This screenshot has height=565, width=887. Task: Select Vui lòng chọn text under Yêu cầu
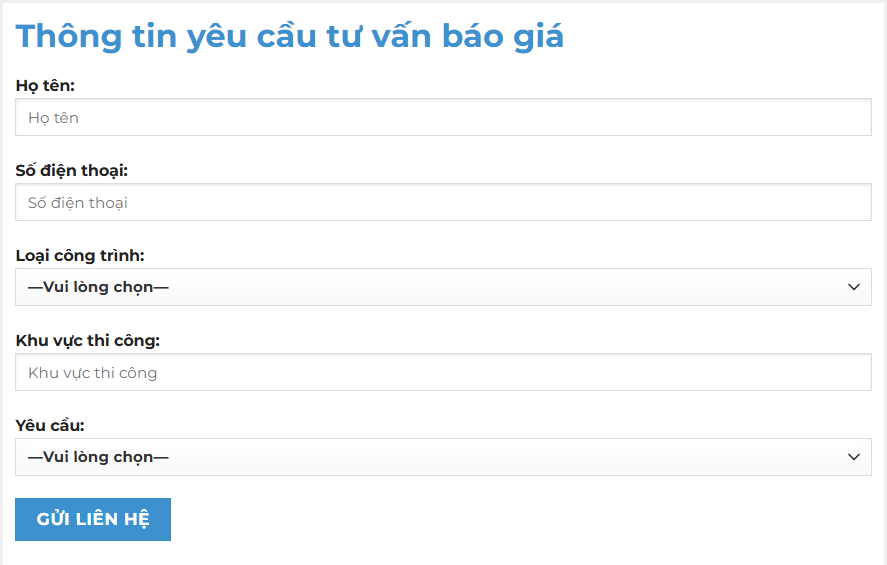98,457
